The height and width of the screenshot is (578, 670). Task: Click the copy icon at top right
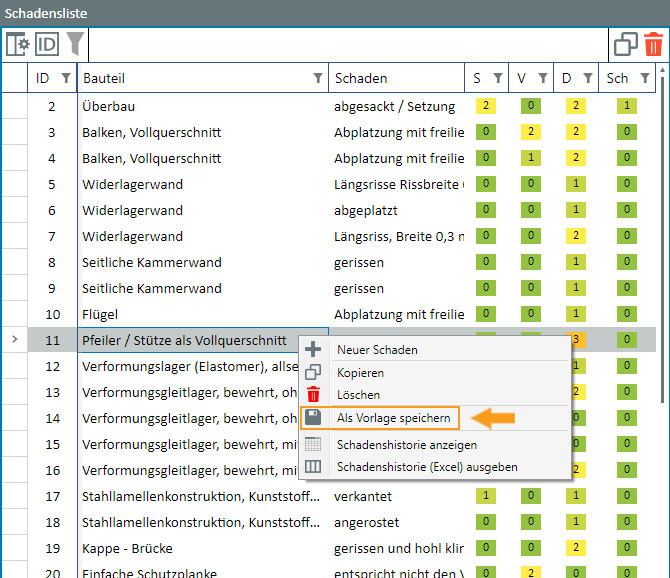point(626,44)
